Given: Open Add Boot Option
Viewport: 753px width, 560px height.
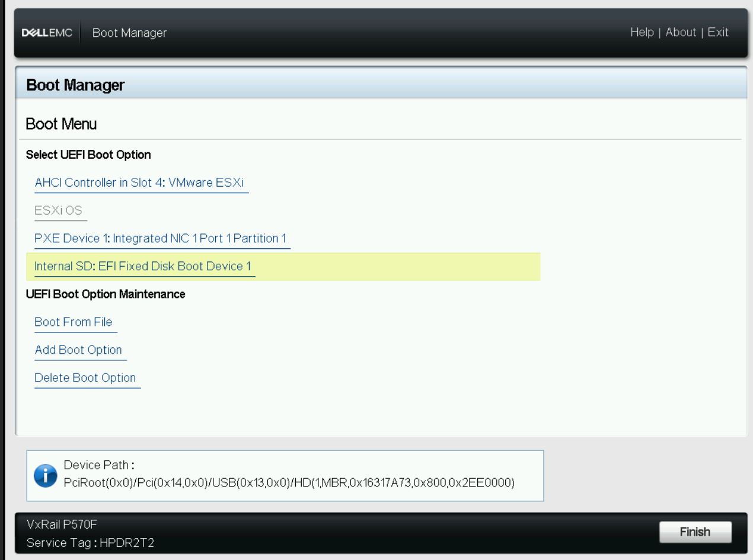Looking at the screenshot, I should click(x=78, y=350).
